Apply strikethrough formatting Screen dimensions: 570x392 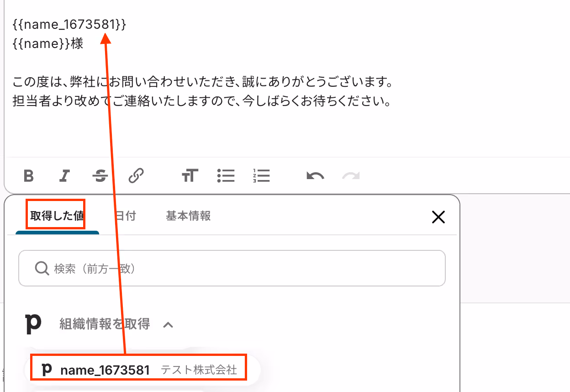click(x=100, y=175)
